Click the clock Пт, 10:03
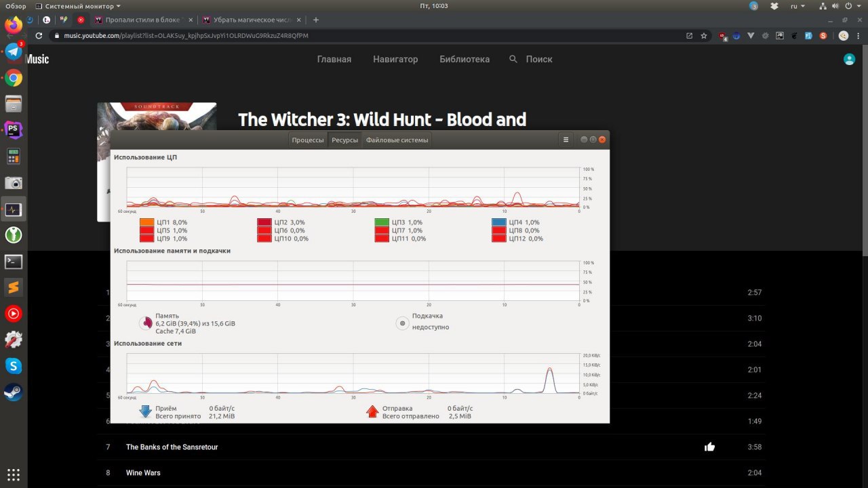Viewport: 868px width, 488px height. pyautogui.click(x=434, y=5)
